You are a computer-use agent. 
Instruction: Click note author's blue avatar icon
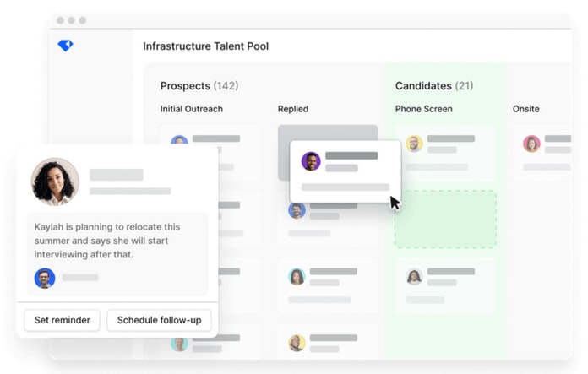[x=45, y=278]
